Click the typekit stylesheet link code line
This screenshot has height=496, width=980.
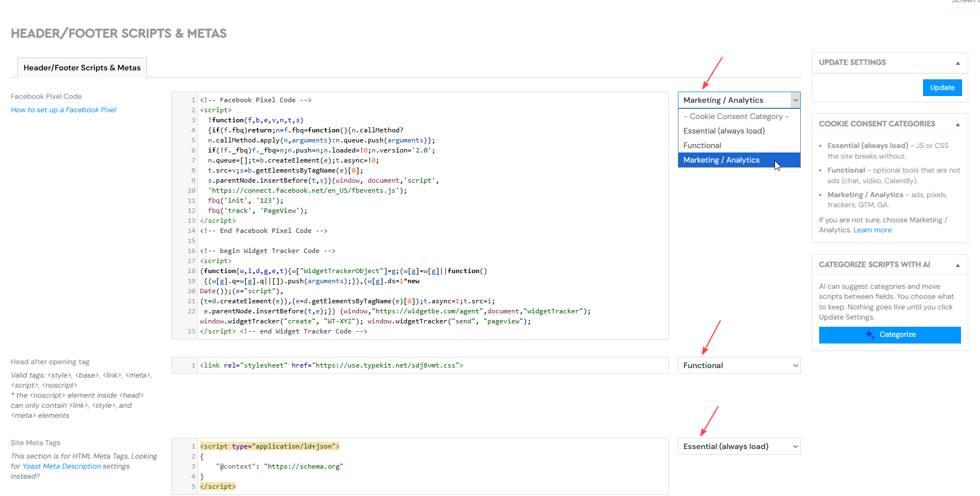pyautogui.click(x=332, y=365)
